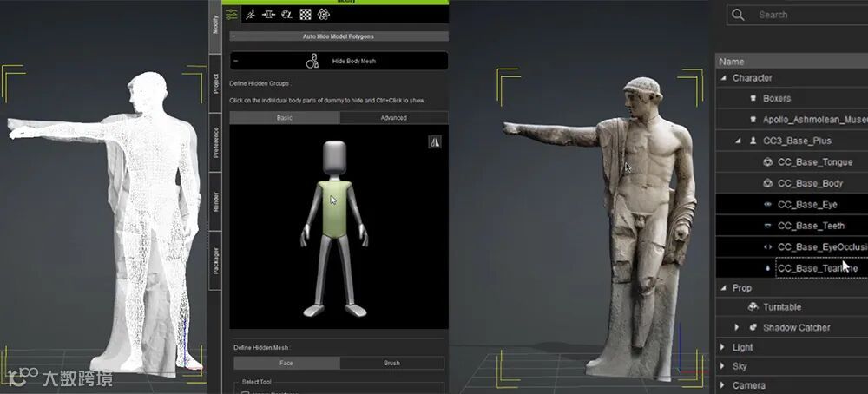The image size is (868, 394).
Task: Select the Light label in the scene tree
Action: (742, 347)
